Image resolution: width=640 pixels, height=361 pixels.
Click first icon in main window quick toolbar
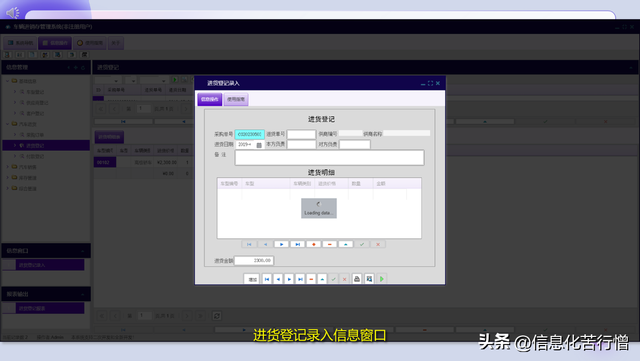[x=7, y=55]
